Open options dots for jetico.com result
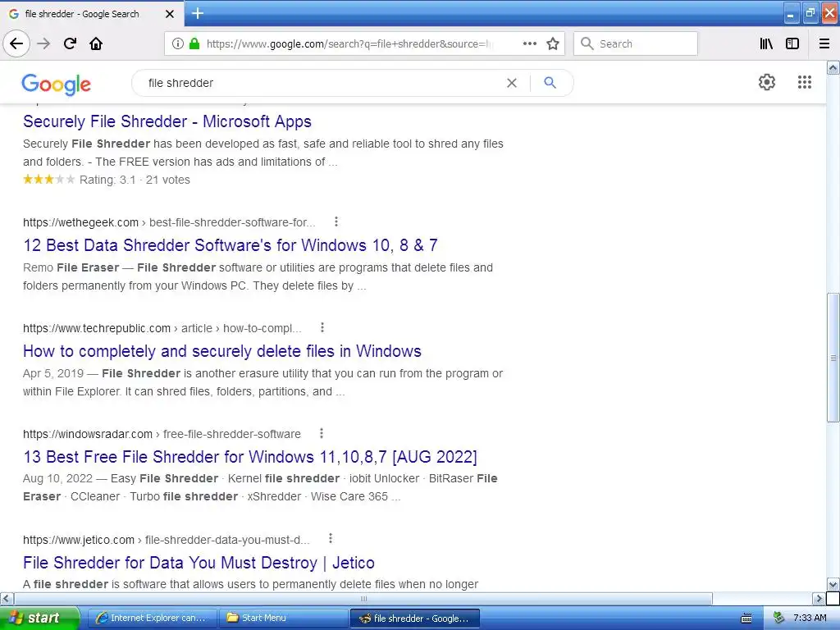The image size is (840, 630). [x=331, y=538]
